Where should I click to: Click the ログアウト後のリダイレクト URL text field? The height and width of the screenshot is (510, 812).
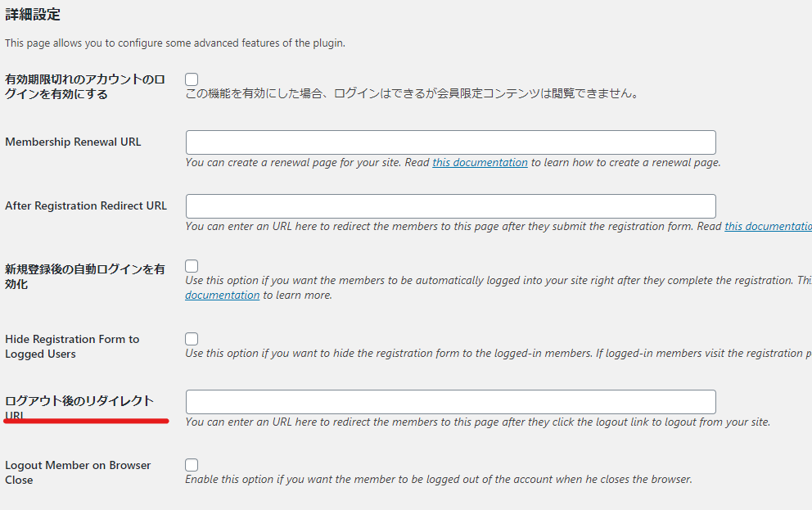450,402
